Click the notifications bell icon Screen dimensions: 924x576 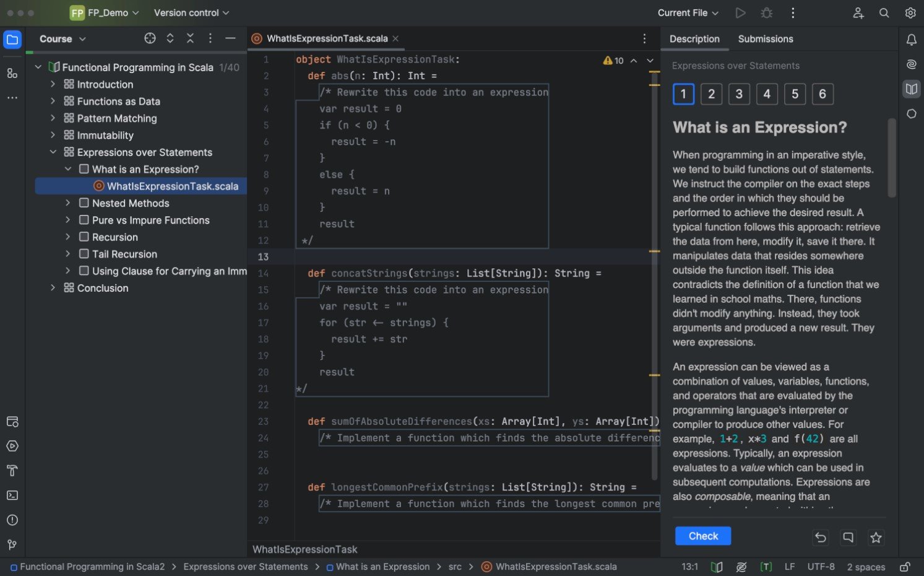tap(910, 39)
